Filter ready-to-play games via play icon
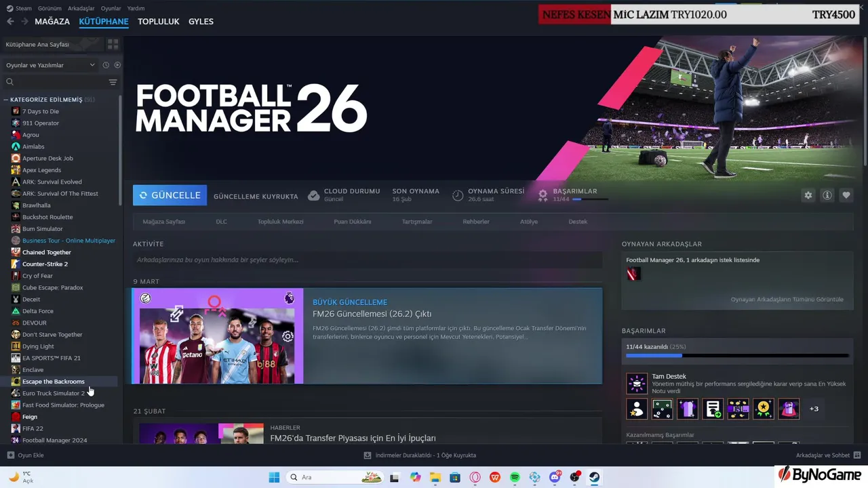The image size is (868, 488). point(117,65)
